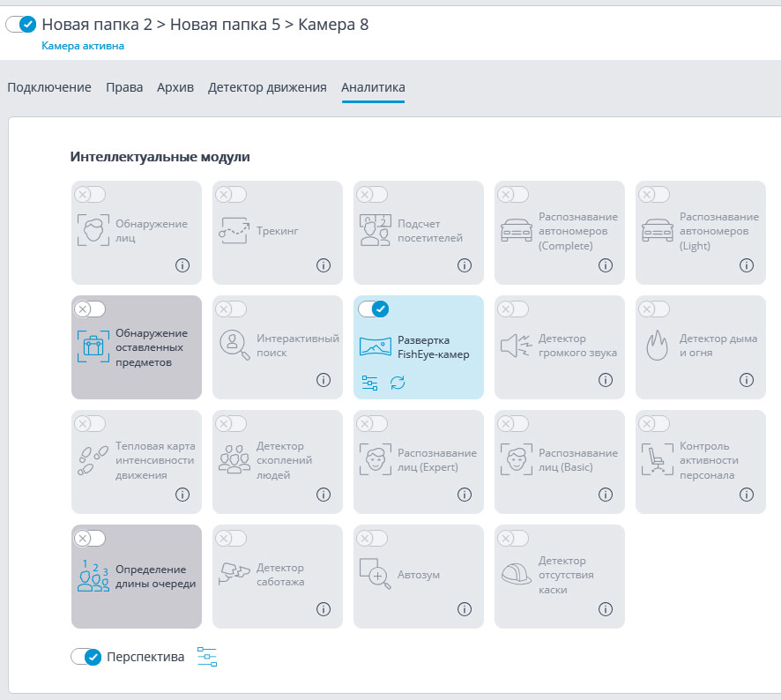This screenshot has width=781, height=700.
Task: Open FishEye dewarping settings sliders icon
Action: tap(370, 383)
